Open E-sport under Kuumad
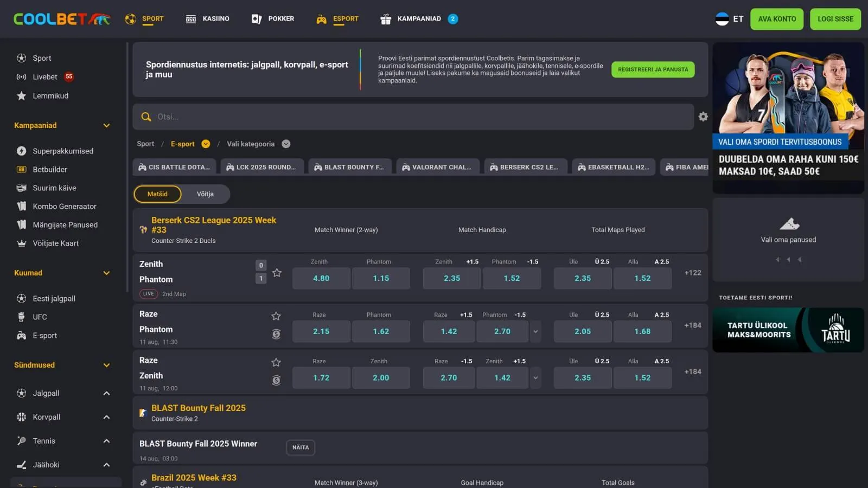This screenshot has width=868, height=488. pos(36,335)
